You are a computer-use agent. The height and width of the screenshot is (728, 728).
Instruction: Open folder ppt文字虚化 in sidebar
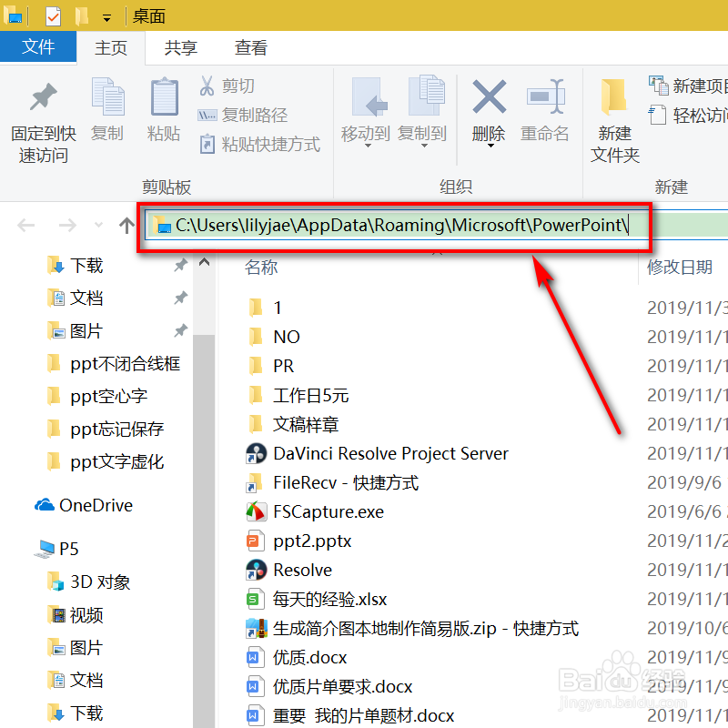tap(106, 462)
